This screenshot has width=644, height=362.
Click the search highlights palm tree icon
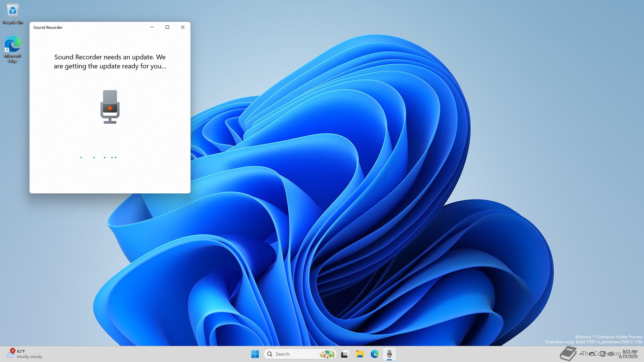pos(327,354)
